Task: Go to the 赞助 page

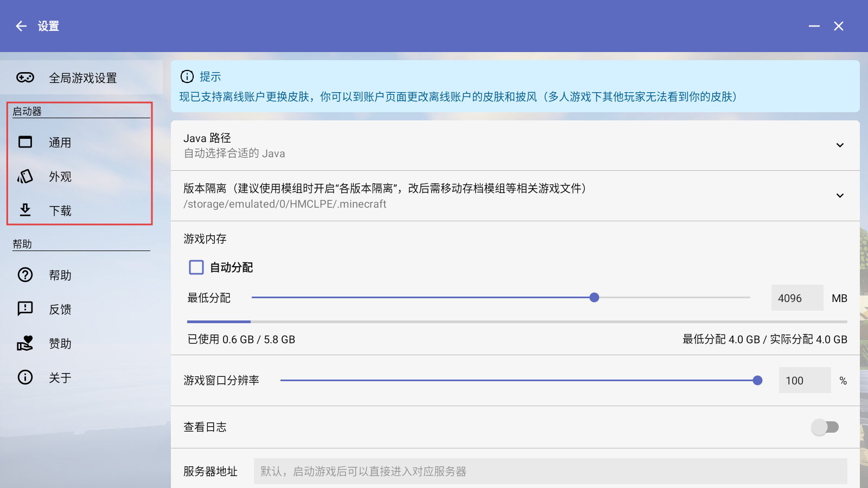Action: click(81, 343)
